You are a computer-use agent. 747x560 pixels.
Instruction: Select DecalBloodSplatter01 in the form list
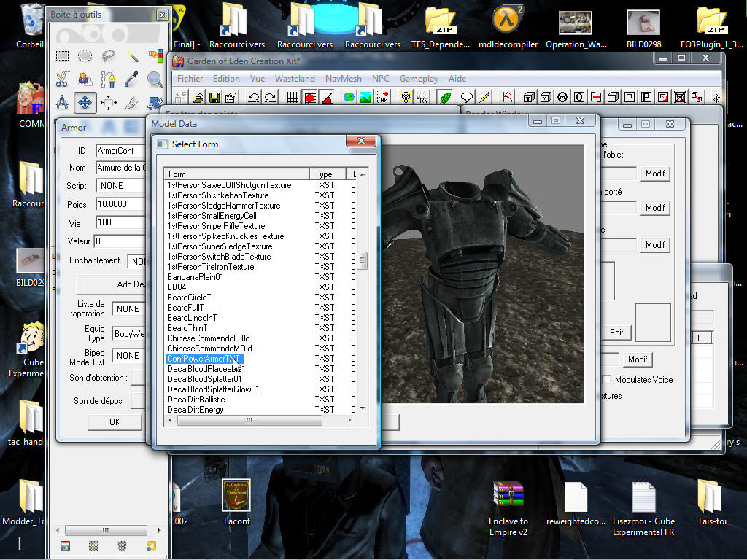point(204,379)
